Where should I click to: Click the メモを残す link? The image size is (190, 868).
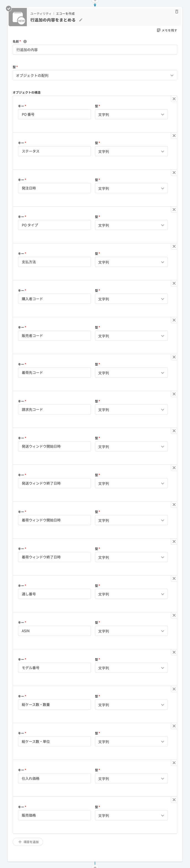[x=169, y=30]
